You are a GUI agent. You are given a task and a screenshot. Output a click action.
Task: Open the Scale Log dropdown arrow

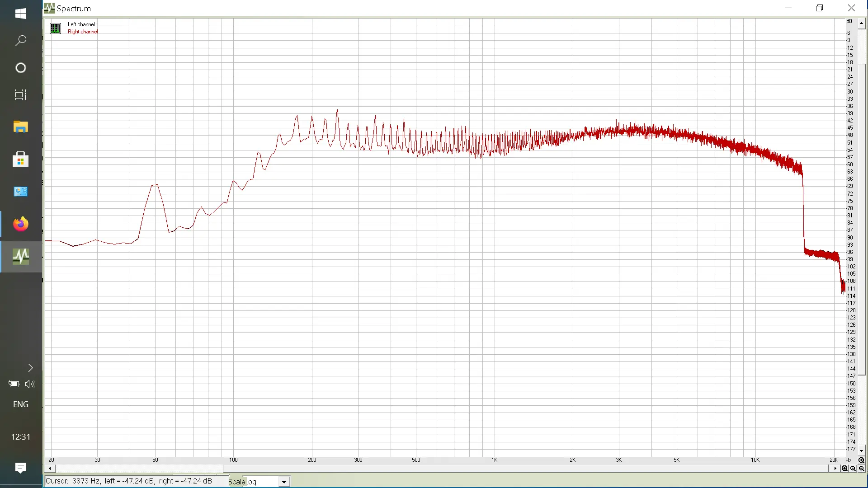[284, 482]
